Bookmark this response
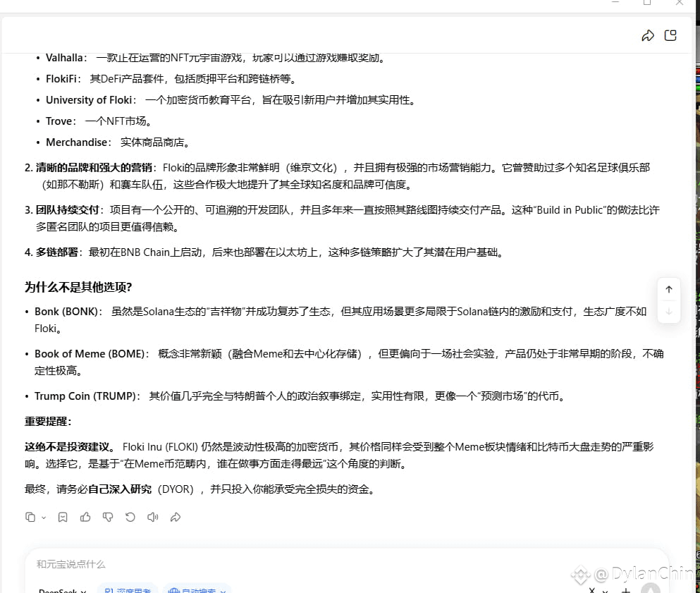Viewport: 700px width, 593px height. pyautogui.click(x=63, y=517)
